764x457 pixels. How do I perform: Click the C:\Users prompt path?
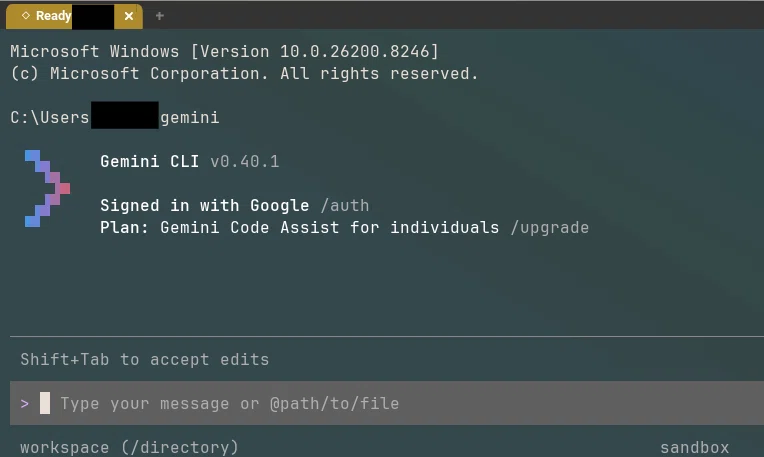[x=50, y=117]
